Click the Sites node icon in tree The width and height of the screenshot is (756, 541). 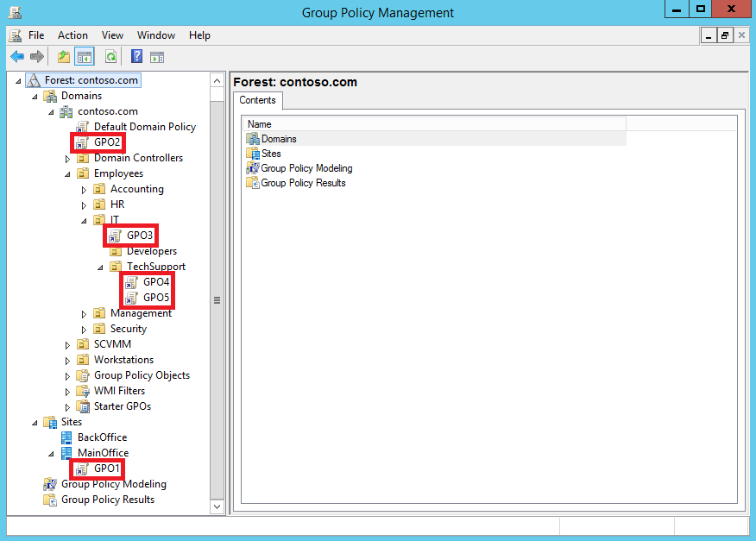tap(50, 422)
